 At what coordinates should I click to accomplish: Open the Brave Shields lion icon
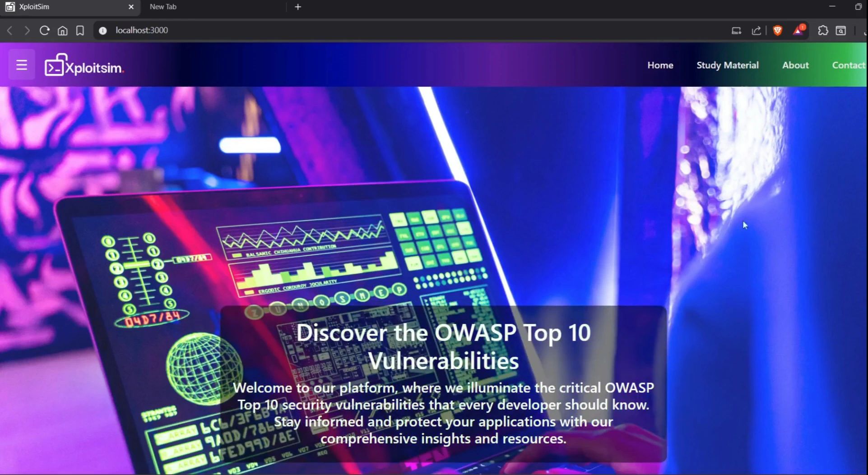point(777,30)
